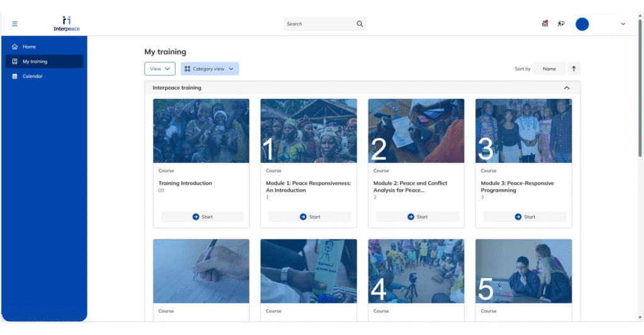
Task: Click the blue user avatar
Action: (582, 24)
